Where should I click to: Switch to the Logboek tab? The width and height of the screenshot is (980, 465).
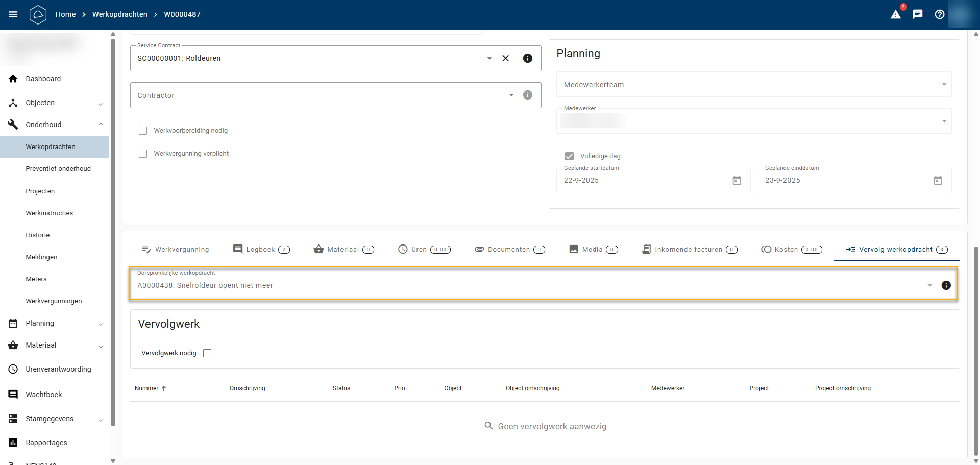(x=261, y=249)
